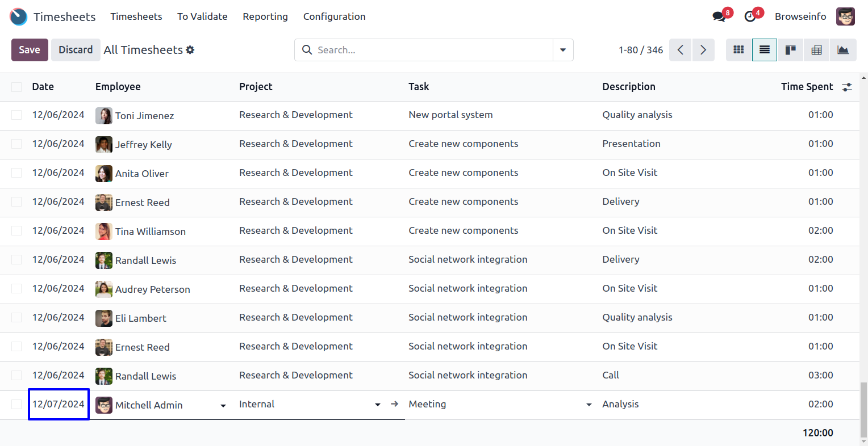Select the Mitchell Admin row checkbox
The image size is (868, 446).
tap(16, 404)
